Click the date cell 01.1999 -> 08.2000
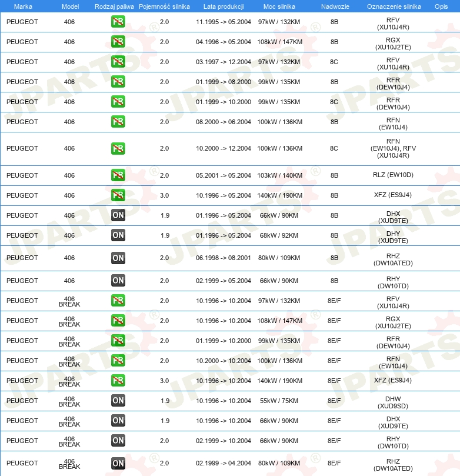Screen dimensions: 460x476 pos(224,82)
